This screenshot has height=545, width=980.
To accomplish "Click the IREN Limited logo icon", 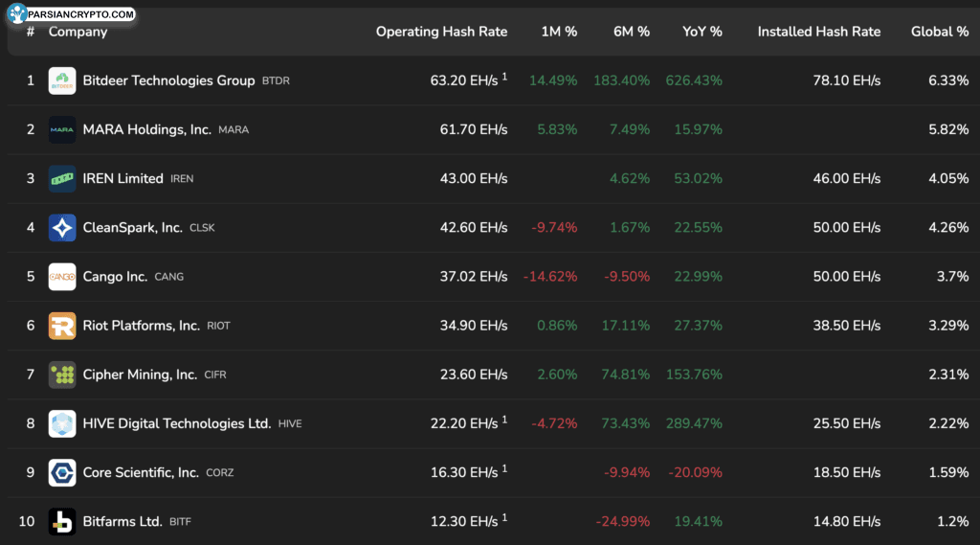I will [x=62, y=178].
